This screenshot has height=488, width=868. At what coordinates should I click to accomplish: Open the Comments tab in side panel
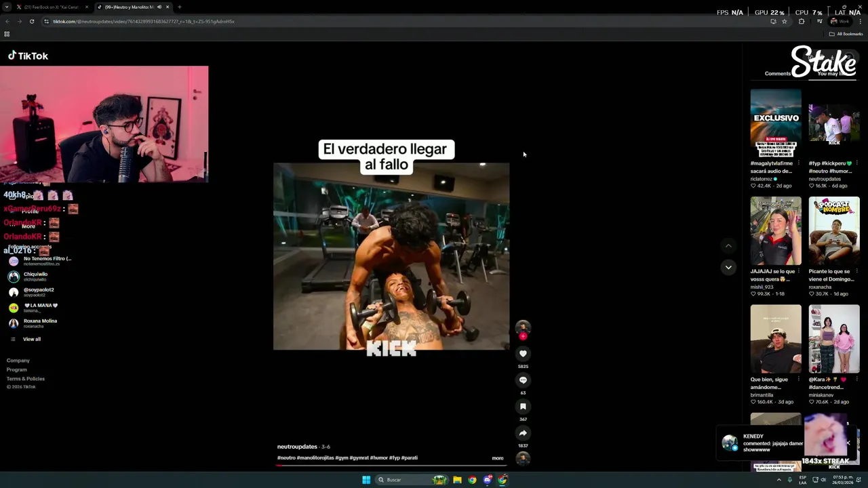777,73
